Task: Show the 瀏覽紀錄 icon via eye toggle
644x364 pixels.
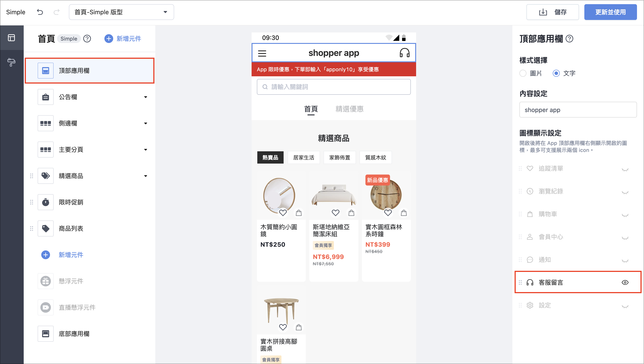Action: (x=625, y=192)
